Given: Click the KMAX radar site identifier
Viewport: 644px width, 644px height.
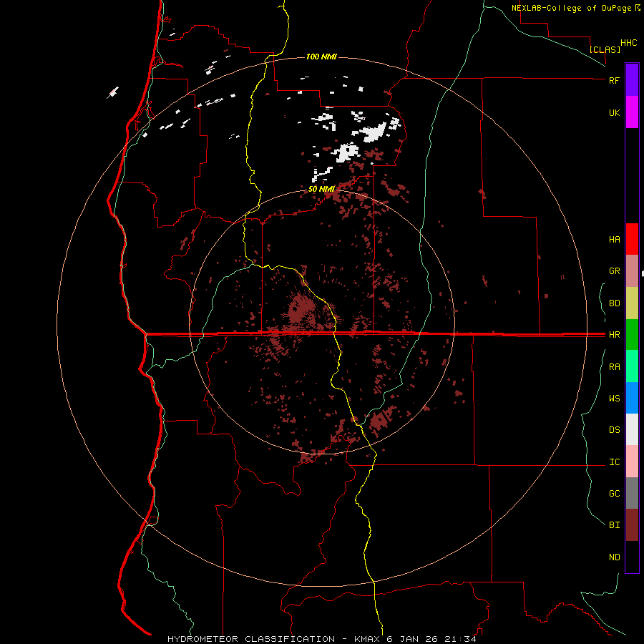Looking at the screenshot, I should 367,639.
